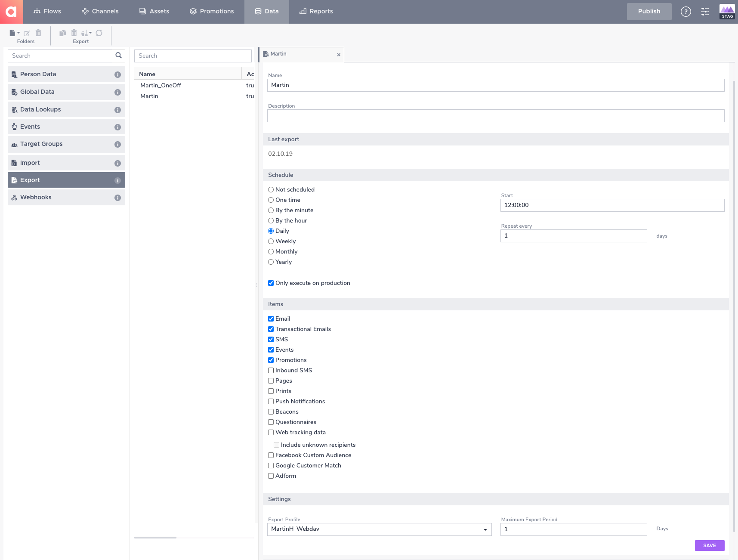Open Target Groups section
Image resolution: width=738 pixels, height=560 pixels.
pos(66,144)
